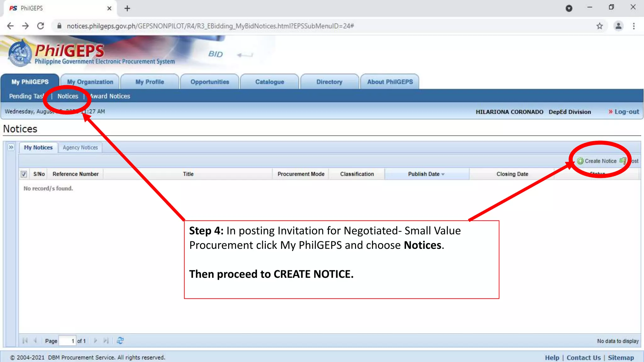
Task: Open the browser profile avatar icon
Action: (x=618, y=26)
